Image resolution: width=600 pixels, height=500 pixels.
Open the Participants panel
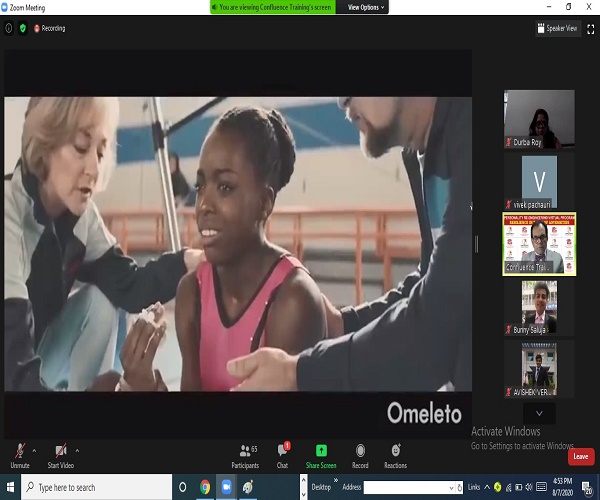[x=245, y=456]
